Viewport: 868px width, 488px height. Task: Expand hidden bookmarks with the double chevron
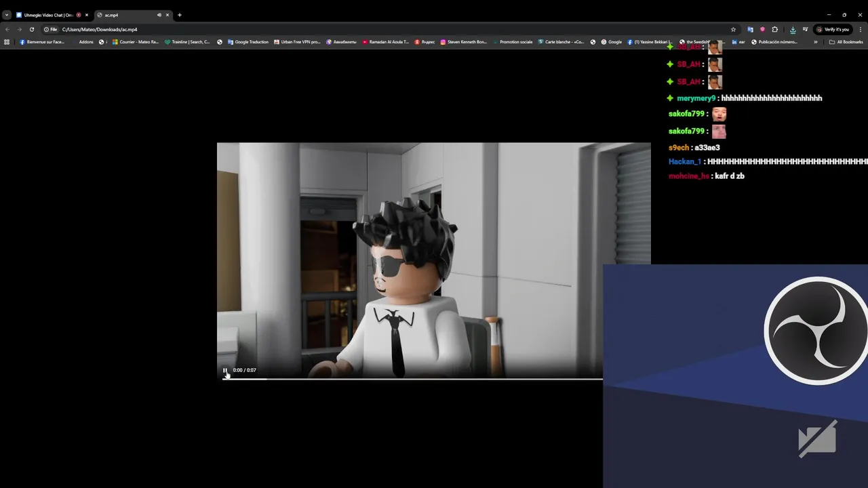pos(816,42)
